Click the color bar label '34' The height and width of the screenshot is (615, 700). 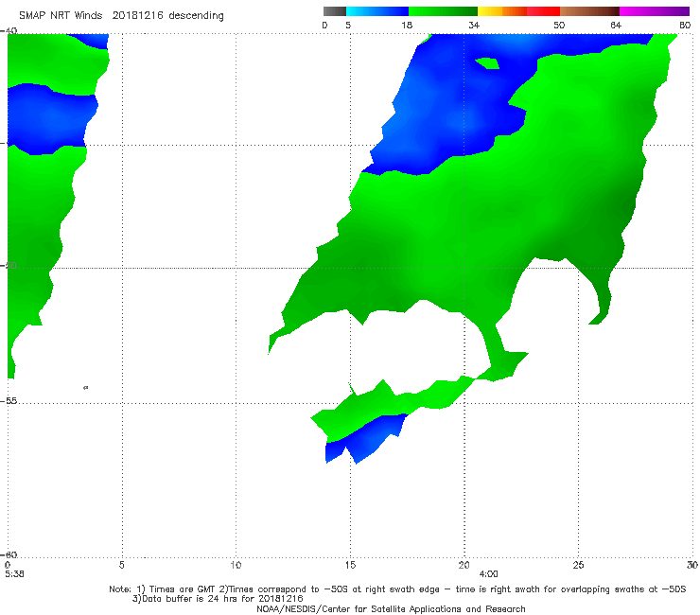pos(474,25)
